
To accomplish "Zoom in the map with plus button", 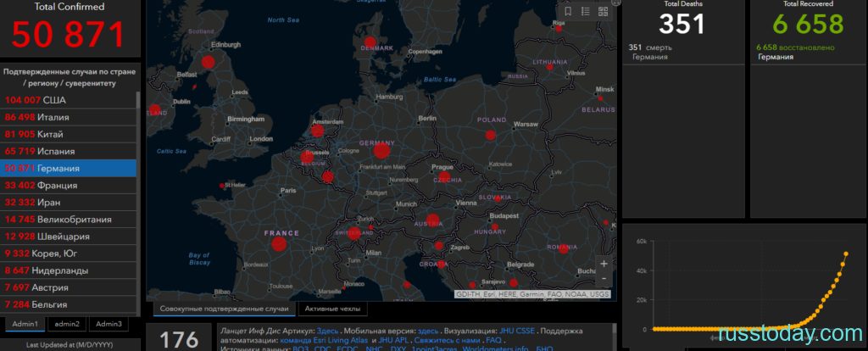I will pyautogui.click(x=604, y=264).
